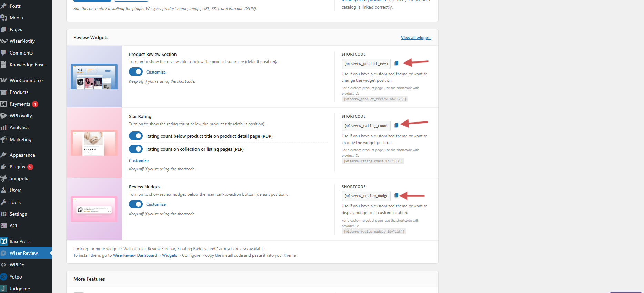
Task: Customize the Product Review Section
Action: pos(156,72)
